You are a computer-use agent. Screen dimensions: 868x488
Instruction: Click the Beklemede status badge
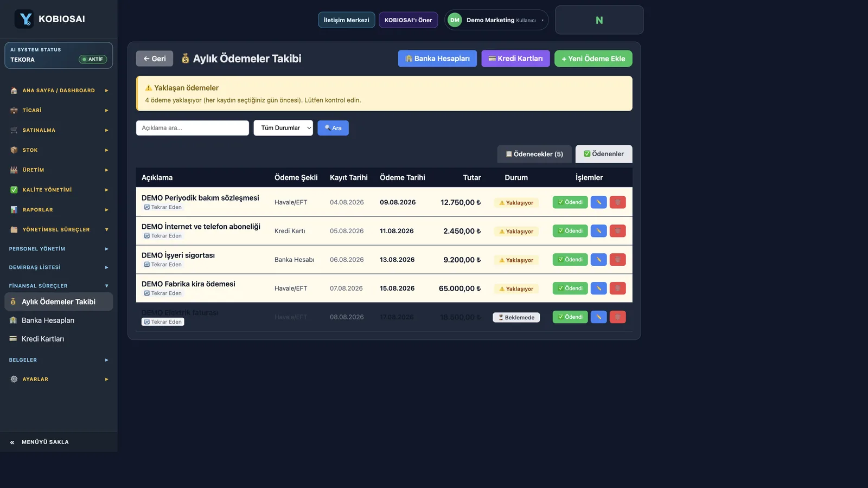click(516, 318)
